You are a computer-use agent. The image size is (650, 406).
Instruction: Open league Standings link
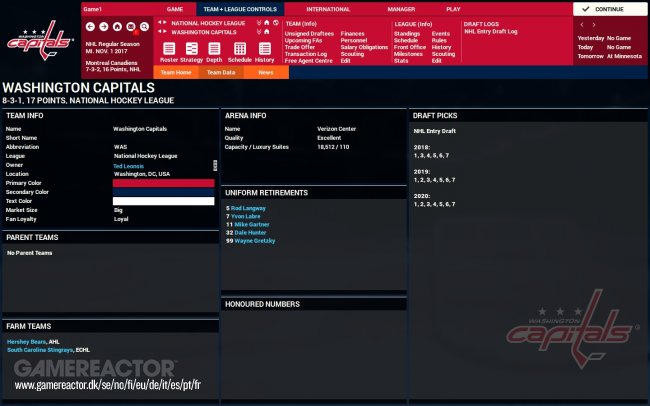coord(407,34)
